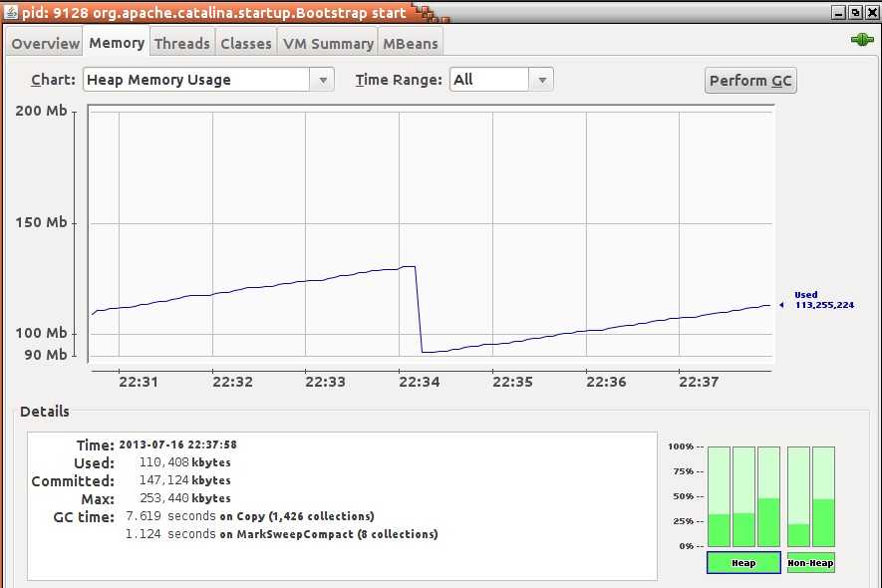Minimize the JConsole connection window
The width and height of the screenshot is (882, 588).
click(x=839, y=12)
